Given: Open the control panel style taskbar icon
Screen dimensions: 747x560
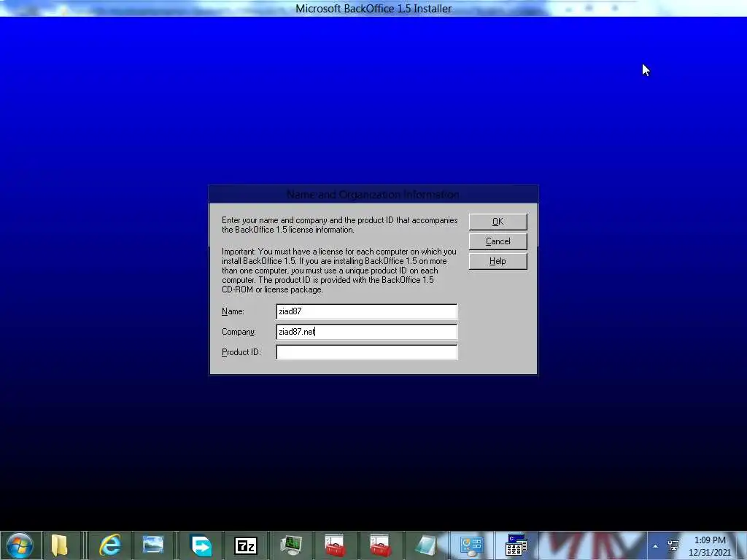Looking at the screenshot, I should 471,545.
